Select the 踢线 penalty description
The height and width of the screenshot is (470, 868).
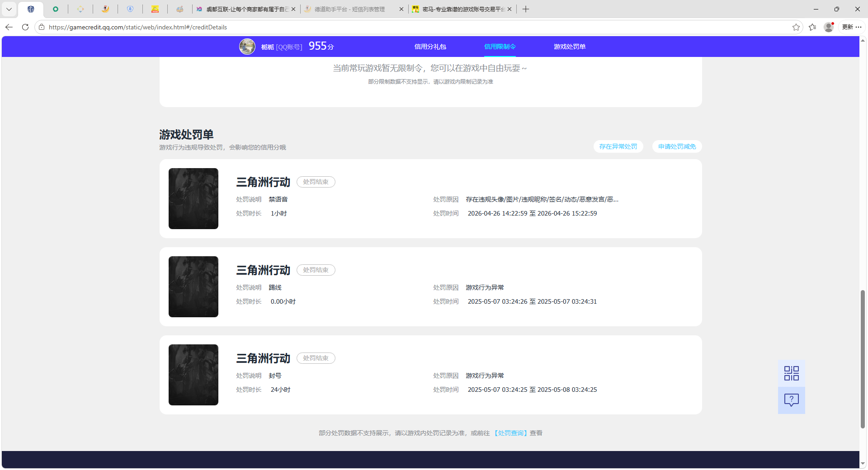coord(275,287)
